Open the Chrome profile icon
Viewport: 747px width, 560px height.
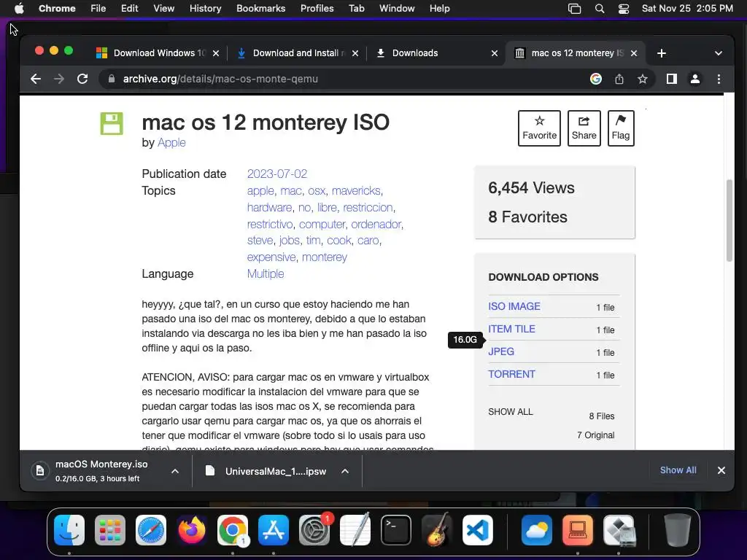click(x=695, y=79)
